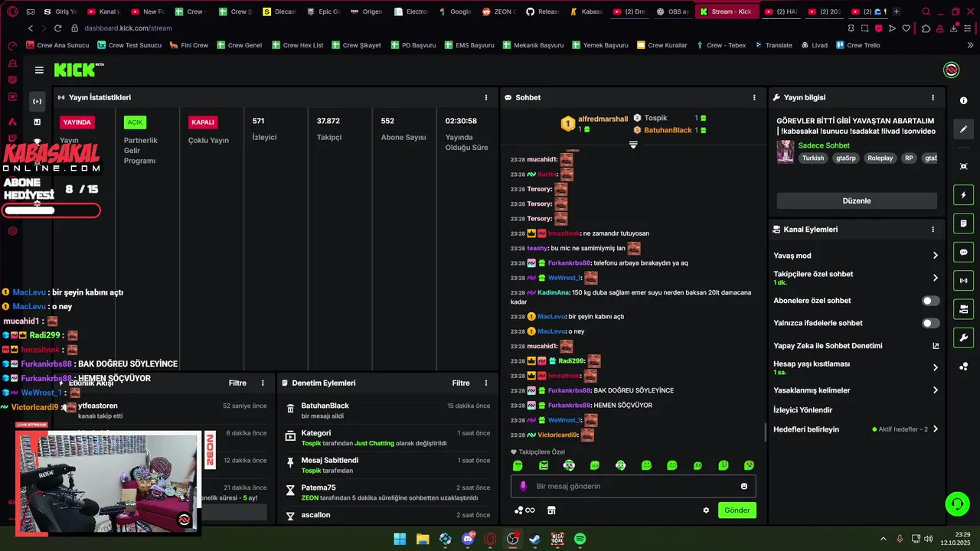Open the info circle icon in right sidebar
980x551 pixels.
963,101
